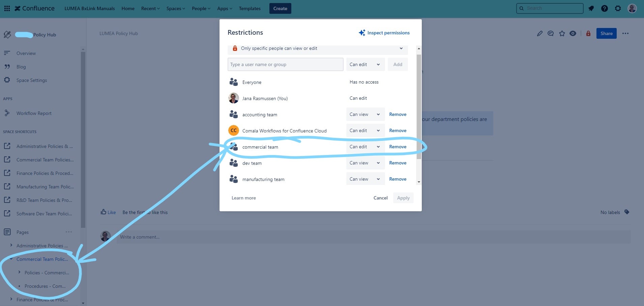644x306 pixels.
Task: Open the more actions ellipsis menu
Action: click(x=625, y=33)
